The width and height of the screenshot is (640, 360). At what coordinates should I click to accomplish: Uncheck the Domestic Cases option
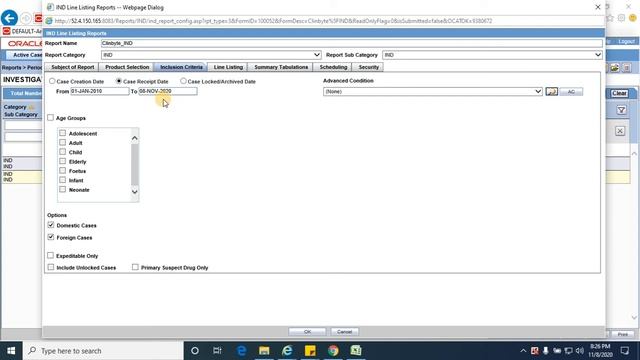pyautogui.click(x=51, y=225)
